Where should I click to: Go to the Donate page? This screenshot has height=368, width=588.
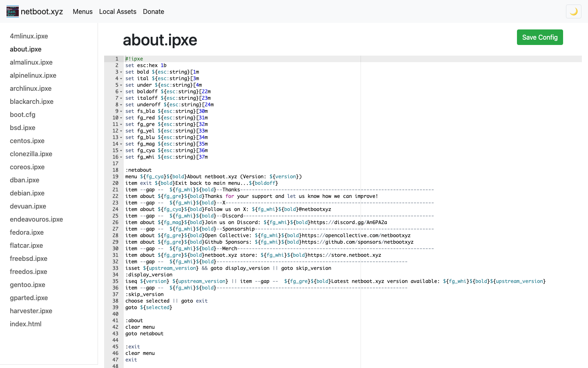point(154,11)
